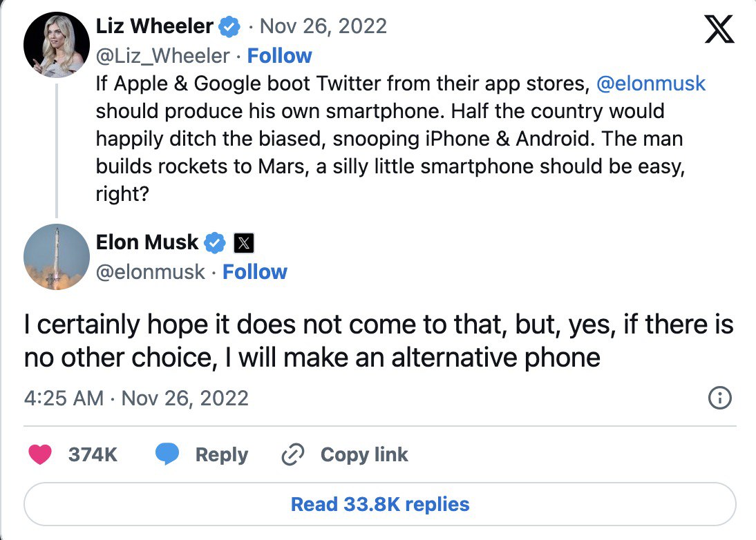Click the X affiliation badge beside Elon Musk
The width and height of the screenshot is (756, 540).
point(245,242)
